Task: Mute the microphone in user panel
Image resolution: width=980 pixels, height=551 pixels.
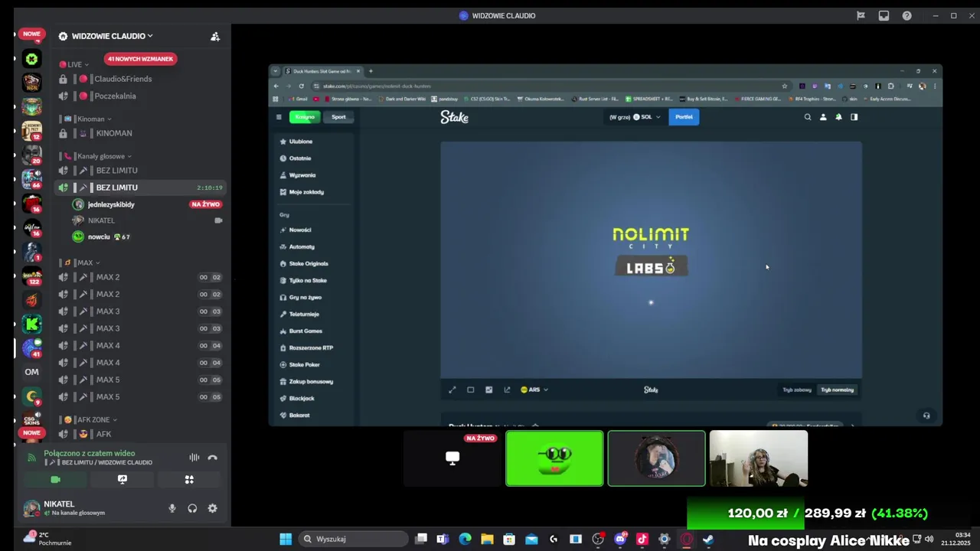Action: point(172,508)
